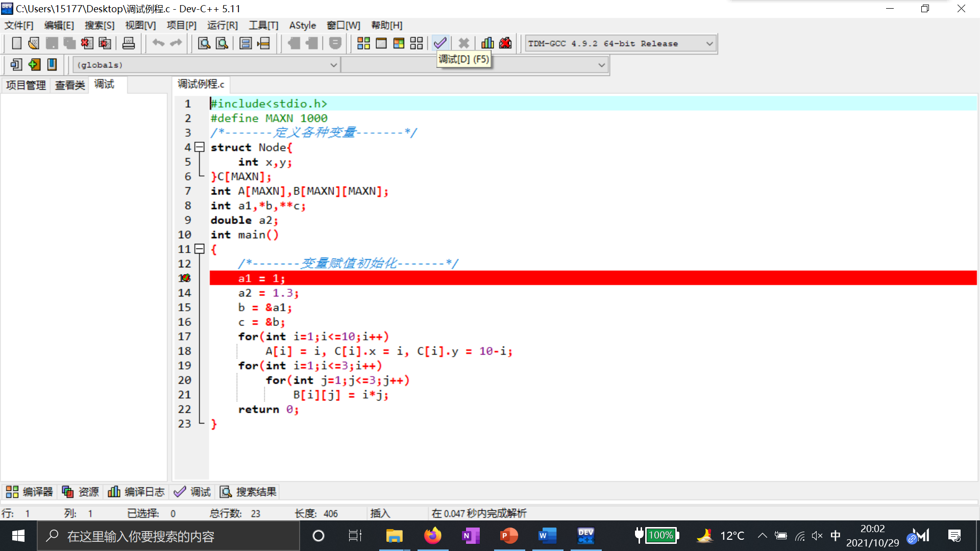The width and height of the screenshot is (980, 551).
Task: Click the Profile analysis bar-chart icon
Action: click(x=487, y=43)
